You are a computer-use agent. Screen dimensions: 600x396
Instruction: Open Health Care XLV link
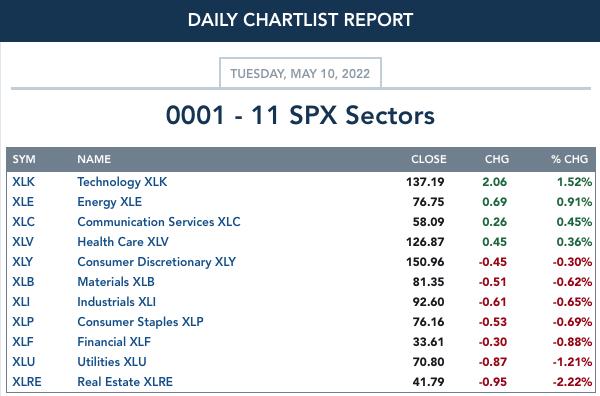click(x=123, y=242)
